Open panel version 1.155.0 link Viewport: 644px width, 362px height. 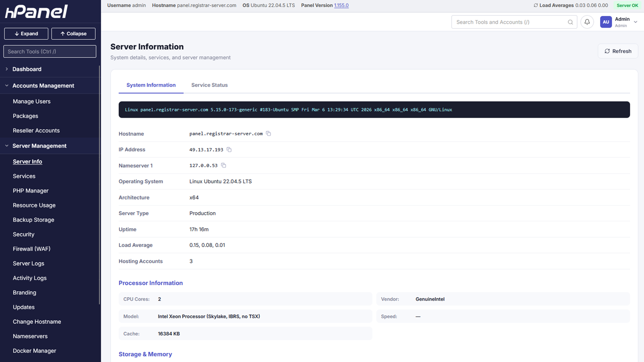point(341,6)
